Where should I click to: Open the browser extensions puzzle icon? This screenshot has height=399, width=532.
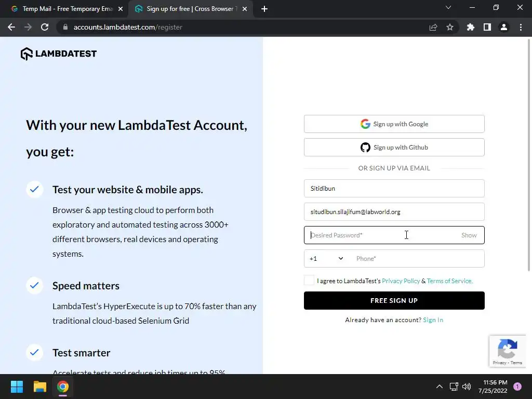[471, 27]
